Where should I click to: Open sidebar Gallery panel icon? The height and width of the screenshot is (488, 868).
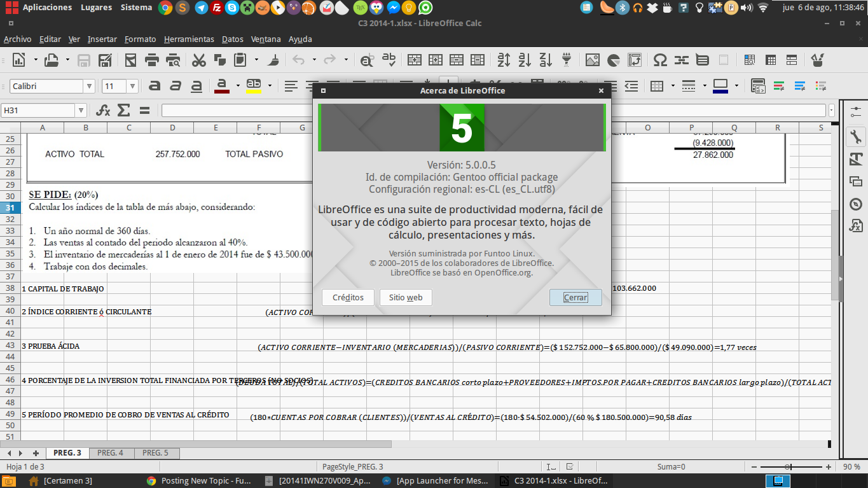tap(855, 181)
